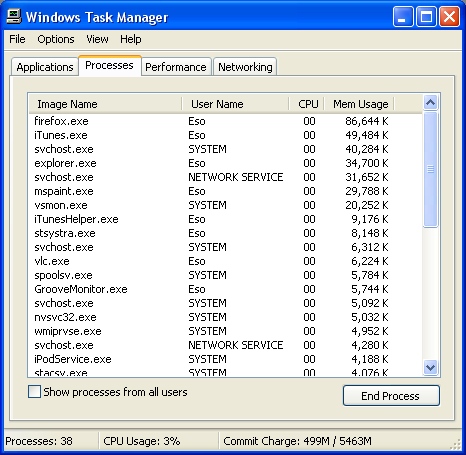Click the 49,484 K memory value

pyautogui.click(x=367, y=135)
